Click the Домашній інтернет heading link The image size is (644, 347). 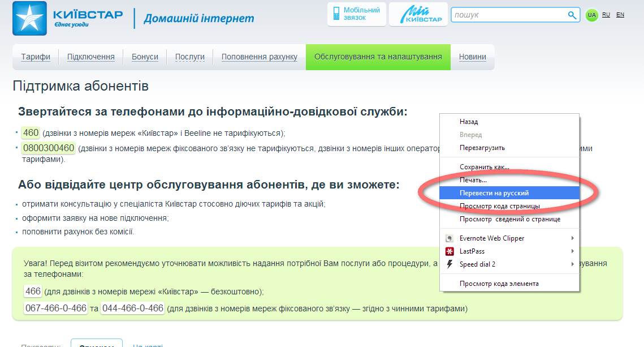pos(199,19)
